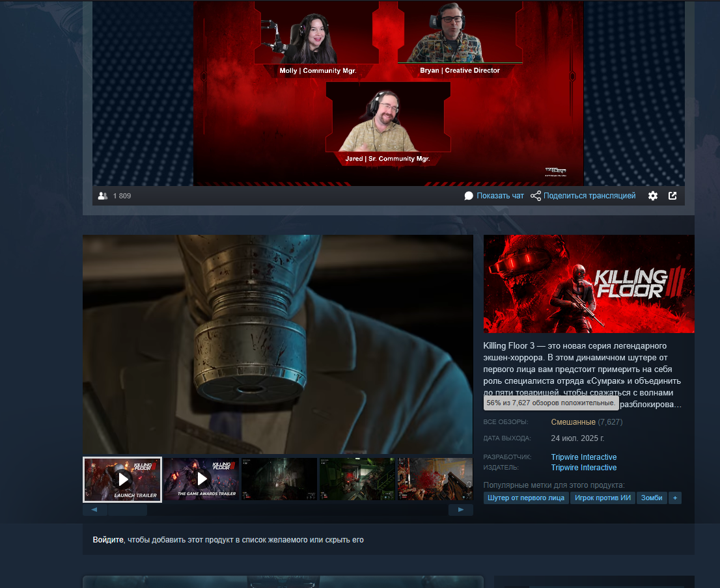The image size is (720, 588).
Task: Click the broadcast stream video
Action: click(x=389, y=93)
